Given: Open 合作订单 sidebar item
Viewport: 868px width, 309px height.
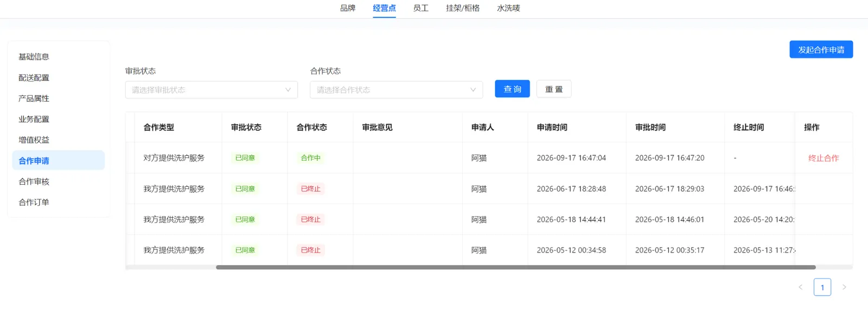Looking at the screenshot, I should point(58,202).
